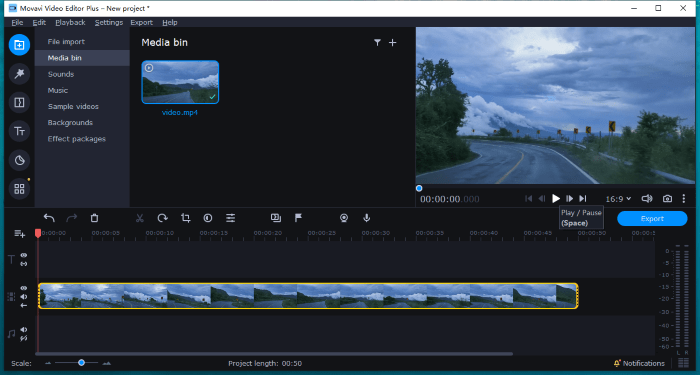The width and height of the screenshot is (700, 375).
Task: Select Media bin in side list
Action: tap(82, 58)
